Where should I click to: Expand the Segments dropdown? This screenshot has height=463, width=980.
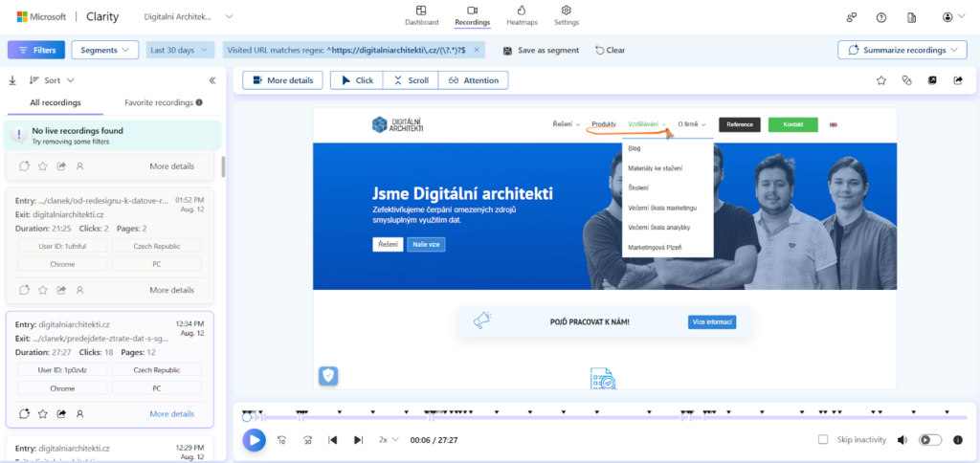105,50
